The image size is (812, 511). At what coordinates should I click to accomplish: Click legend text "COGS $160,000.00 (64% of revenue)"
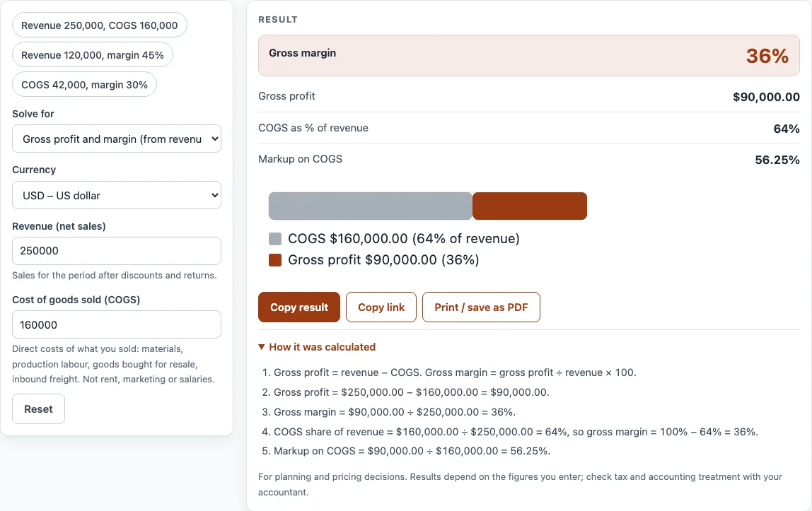[403, 238]
